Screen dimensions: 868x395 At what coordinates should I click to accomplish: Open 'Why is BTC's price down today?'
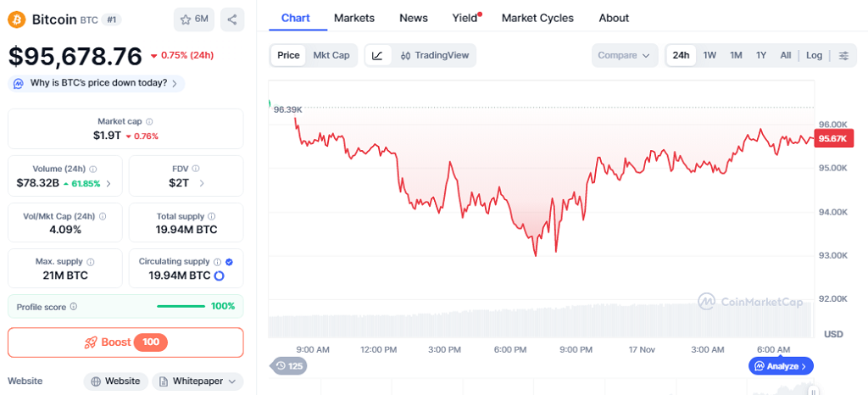tap(97, 84)
